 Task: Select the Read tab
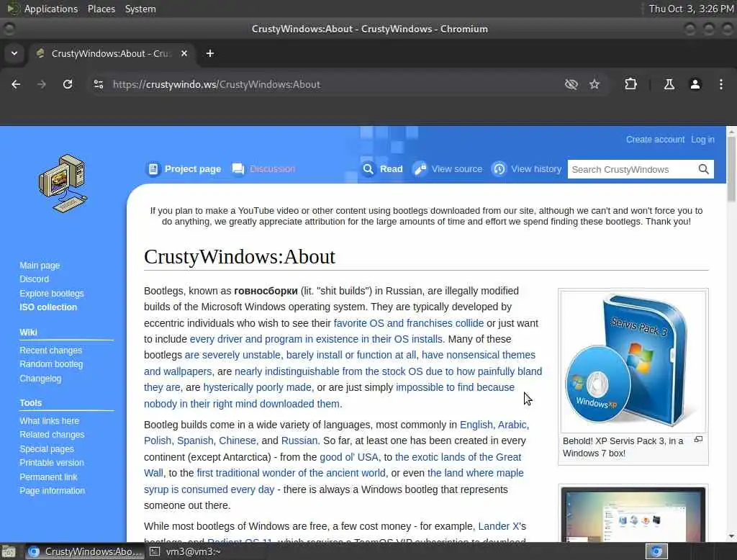(391, 169)
